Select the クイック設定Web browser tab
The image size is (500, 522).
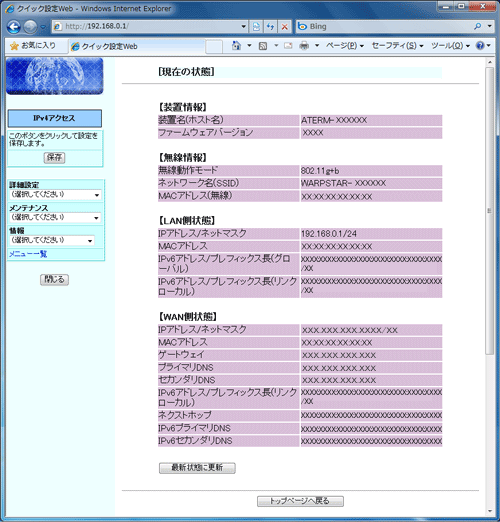[137, 46]
